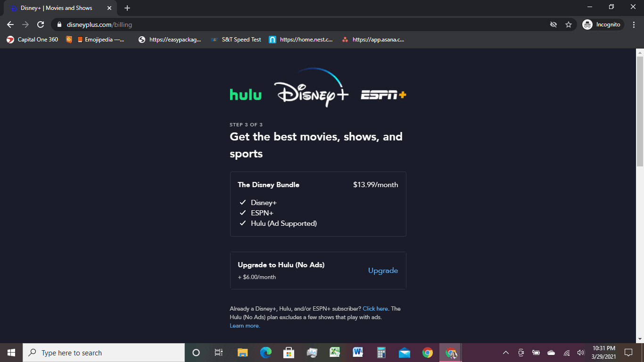Click 'Upgrade to Hulu (No Ads)' heading
Viewport: 644px width, 362px height.
pyautogui.click(x=281, y=265)
